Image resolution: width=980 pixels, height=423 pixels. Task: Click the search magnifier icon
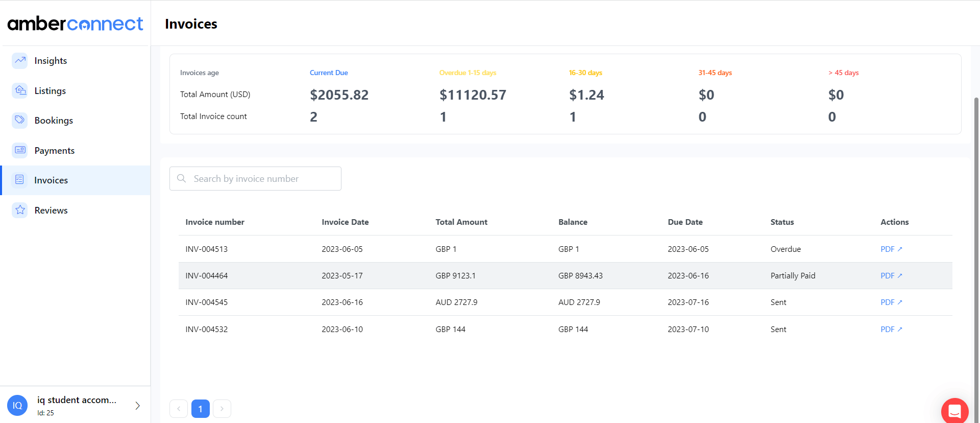[x=181, y=178]
